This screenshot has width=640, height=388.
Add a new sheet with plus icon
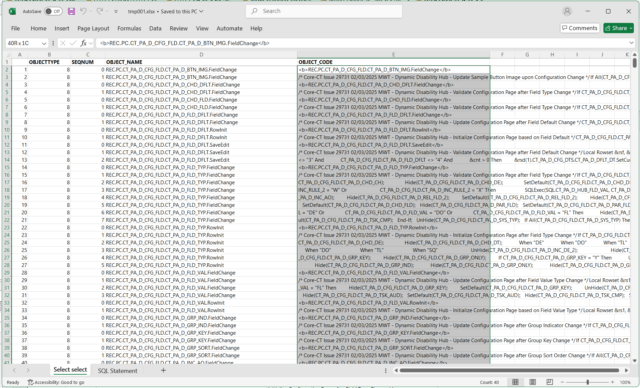point(163,370)
